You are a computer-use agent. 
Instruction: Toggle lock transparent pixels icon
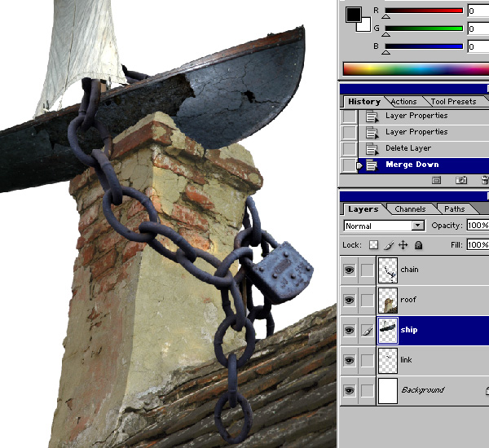tap(373, 245)
